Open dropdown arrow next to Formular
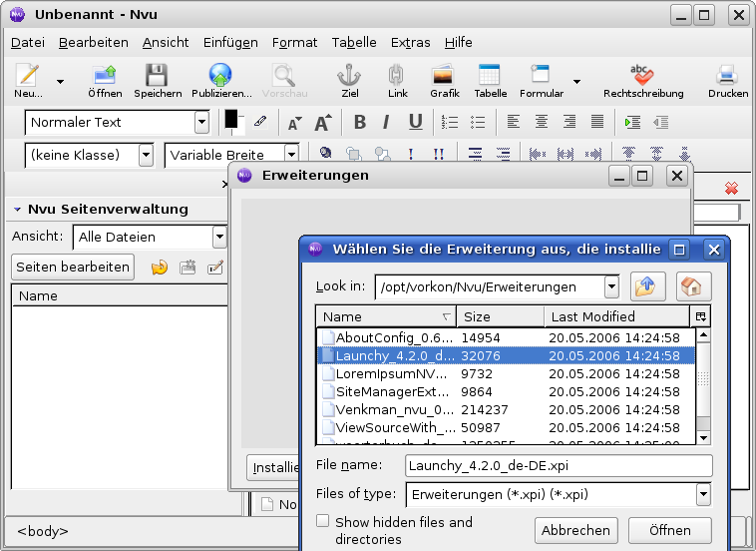The image size is (756, 551). point(576,82)
